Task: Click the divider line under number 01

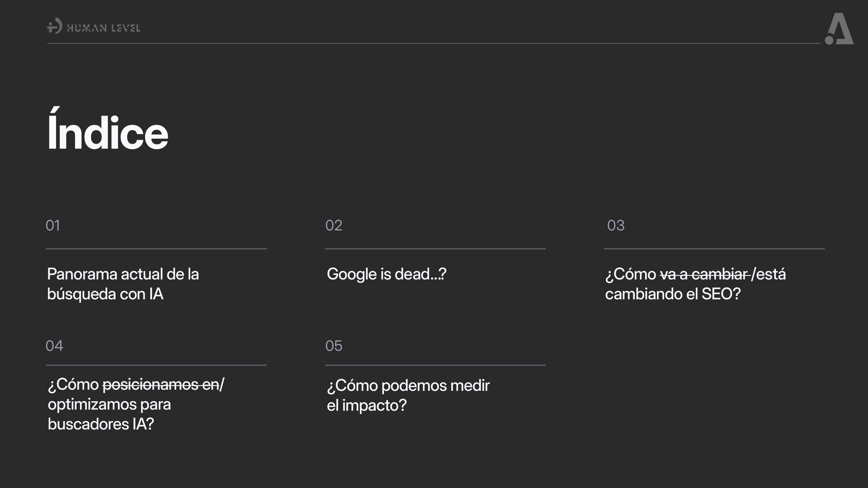Action: [156, 249]
